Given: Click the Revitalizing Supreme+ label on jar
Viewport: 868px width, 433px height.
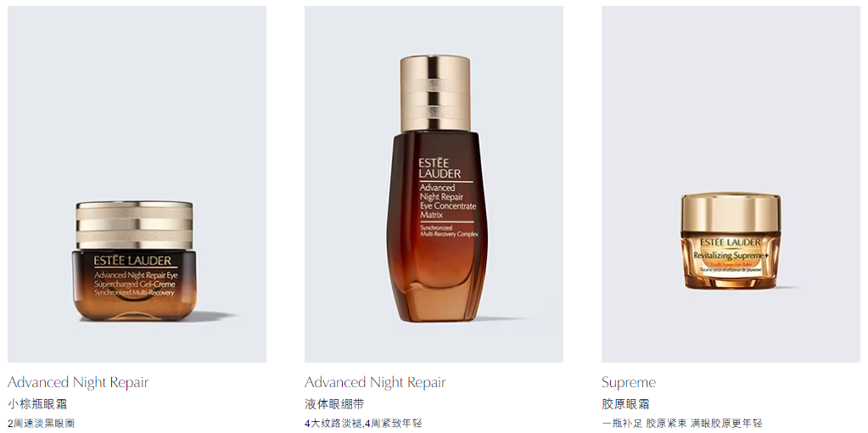Looking at the screenshot, I should point(731,256).
